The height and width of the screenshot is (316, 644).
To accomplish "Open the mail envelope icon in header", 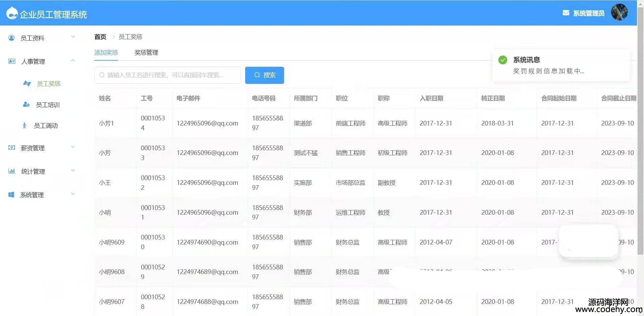I will pyautogui.click(x=566, y=13).
